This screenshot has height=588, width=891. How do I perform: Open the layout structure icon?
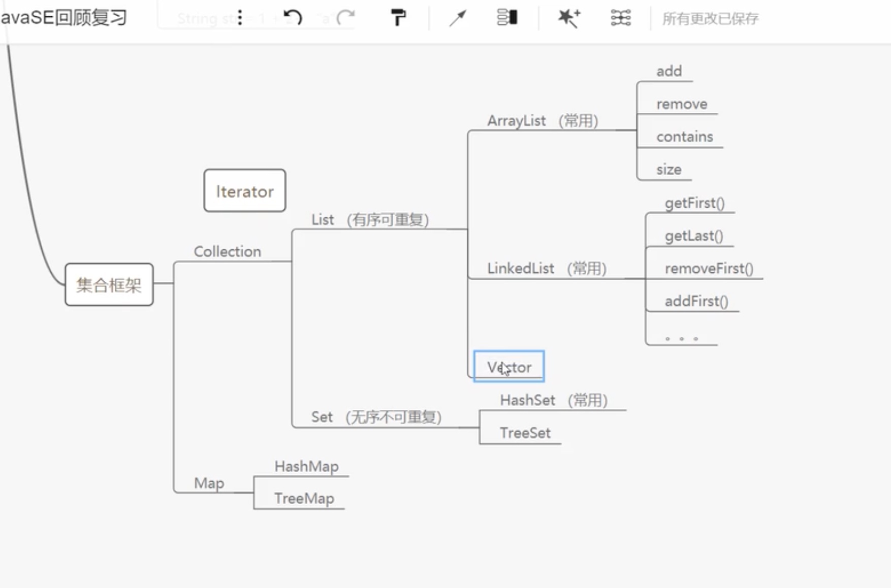pos(620,18)
